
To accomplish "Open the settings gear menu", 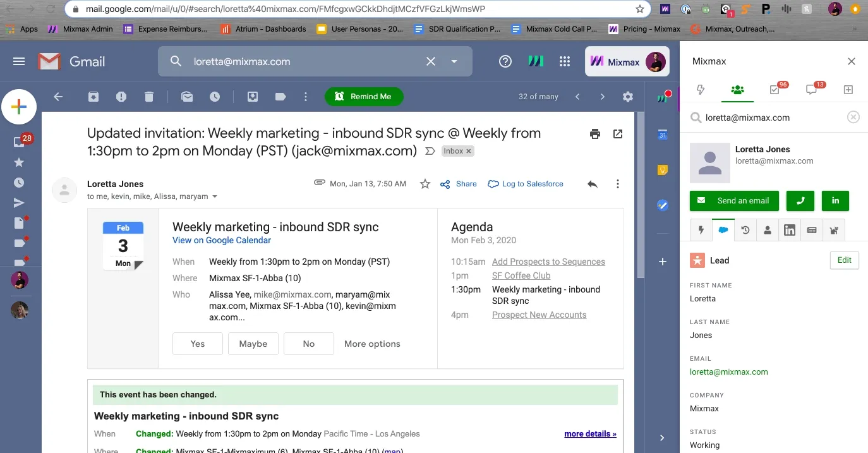I will click(x=627, y=97).
